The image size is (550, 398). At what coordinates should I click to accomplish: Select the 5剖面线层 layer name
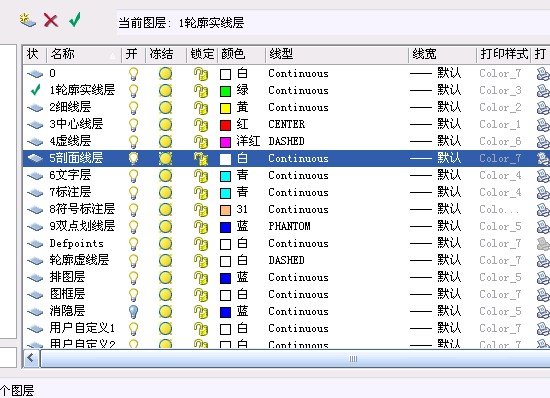tap(76, 158)
